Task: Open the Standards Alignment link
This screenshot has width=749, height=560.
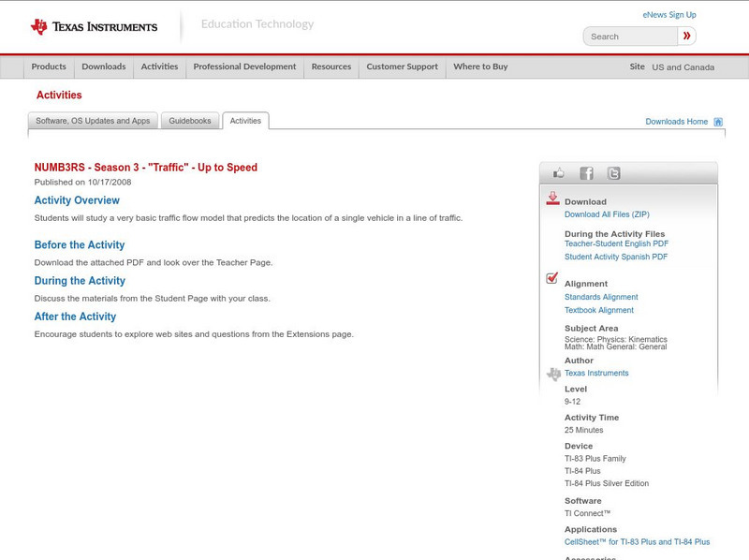Action: 601,297
